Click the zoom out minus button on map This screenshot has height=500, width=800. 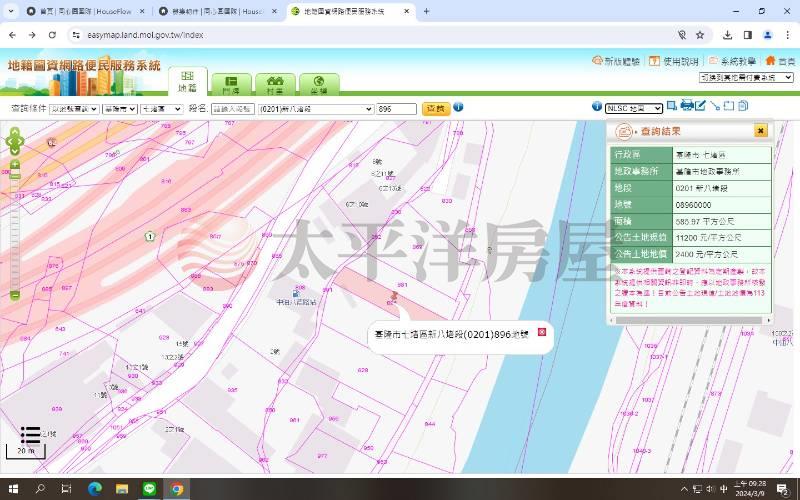15,295
